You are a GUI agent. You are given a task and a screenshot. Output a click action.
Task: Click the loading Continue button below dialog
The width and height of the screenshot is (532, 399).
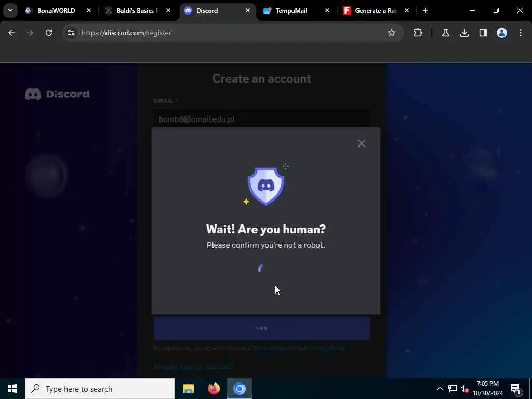tap(262, 328)
